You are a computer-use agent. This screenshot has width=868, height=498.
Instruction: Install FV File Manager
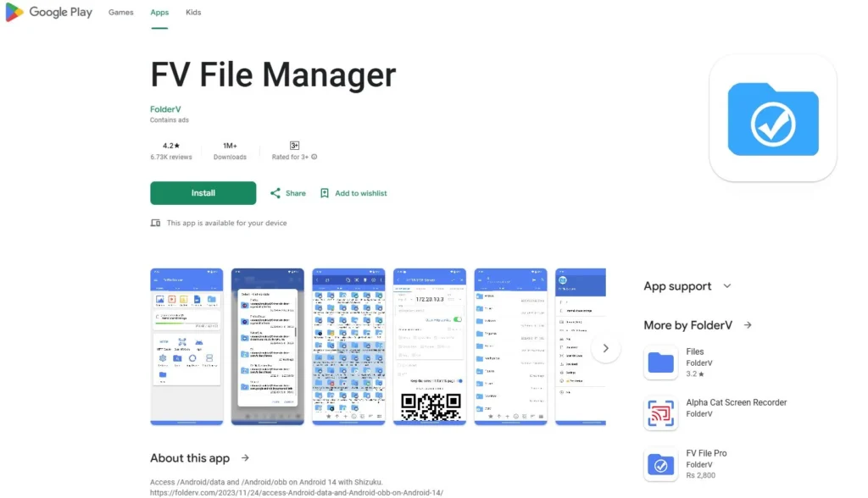point(203,193)
